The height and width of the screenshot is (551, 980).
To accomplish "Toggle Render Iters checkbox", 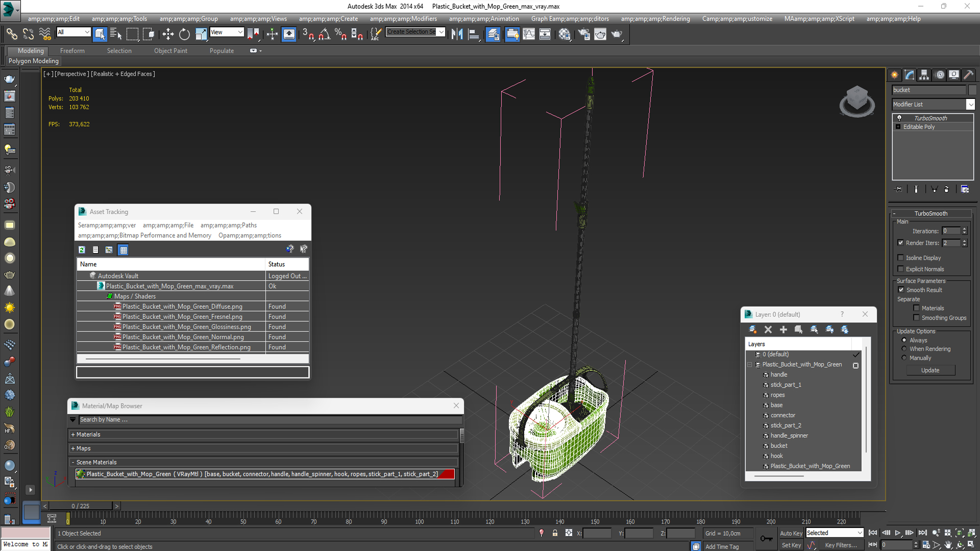I will pos(900,243).
